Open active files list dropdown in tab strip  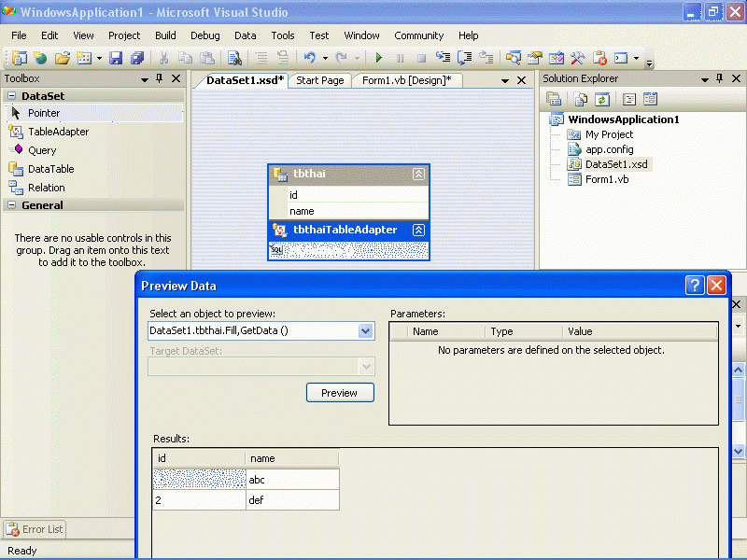(x=505, y=81)
